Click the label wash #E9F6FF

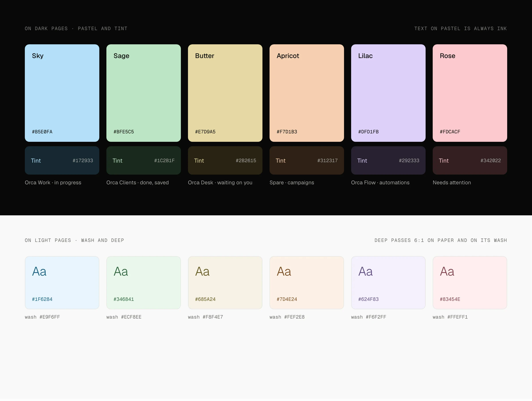click(x=42, y=317)
